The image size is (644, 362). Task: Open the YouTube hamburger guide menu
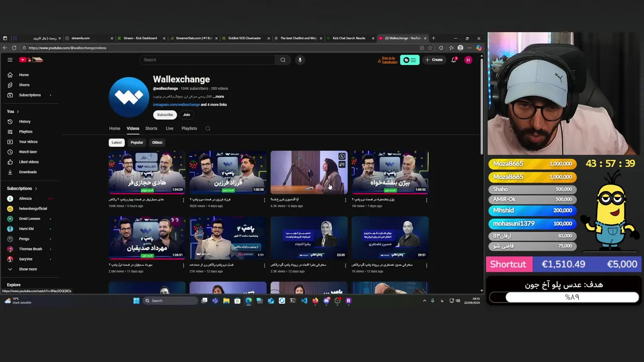[10, 60]
